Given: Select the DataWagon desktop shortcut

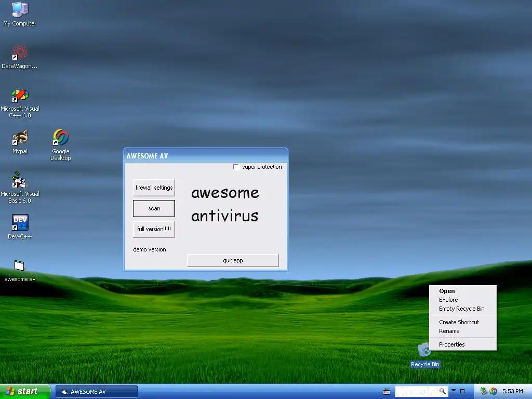Looking at the screenshot, I should [20, 56].
